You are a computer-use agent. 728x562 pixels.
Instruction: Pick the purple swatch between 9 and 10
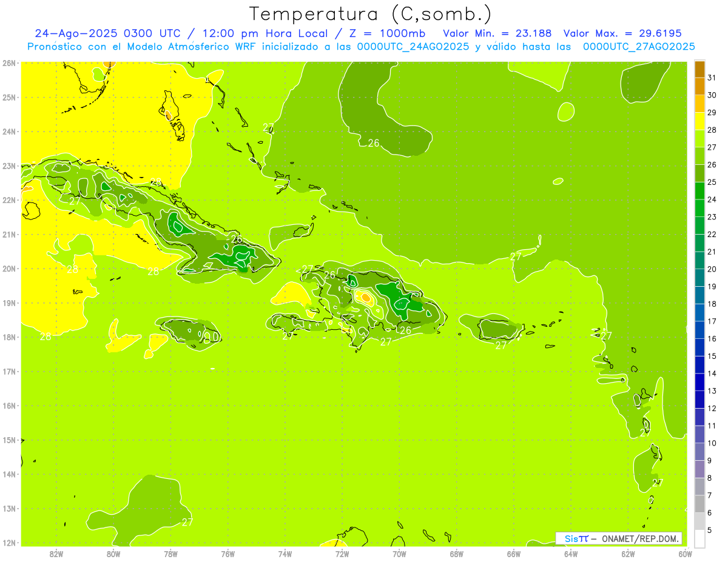click(699, 452)
